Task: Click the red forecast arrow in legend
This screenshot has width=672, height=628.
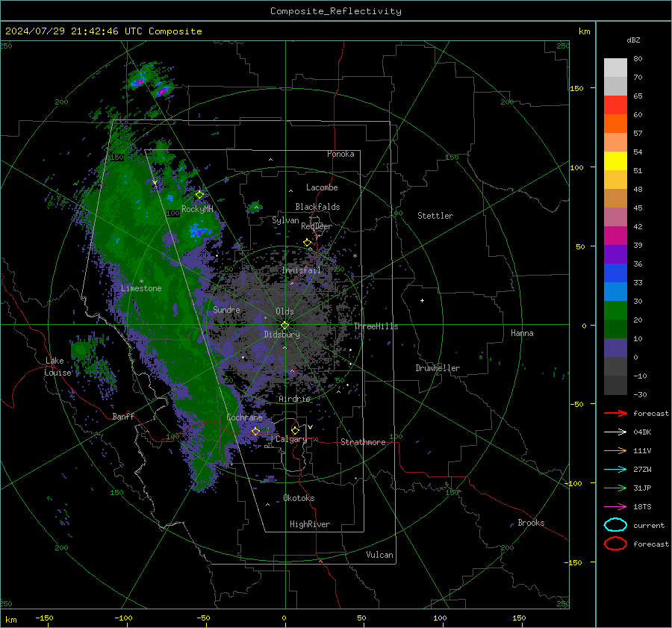Action: pos(615,413)
